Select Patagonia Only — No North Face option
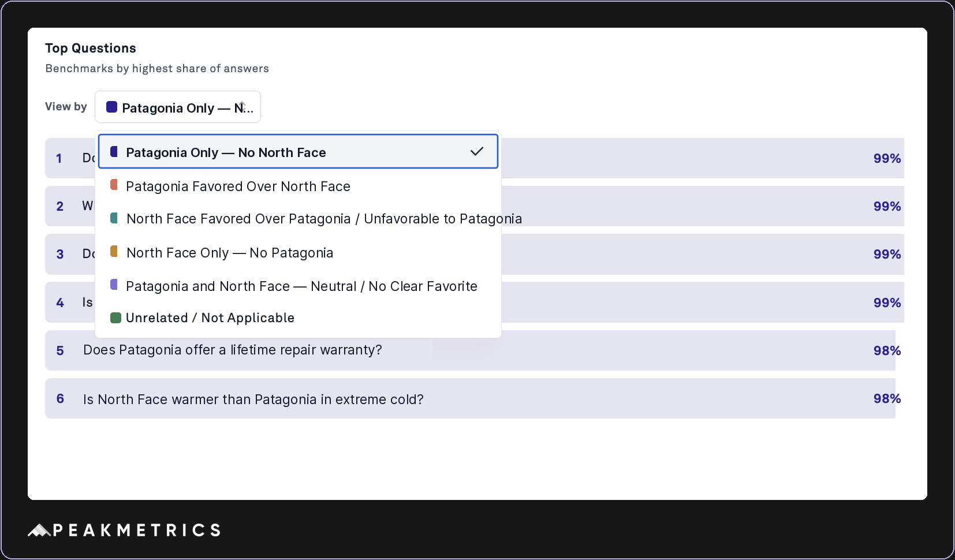 (x=298, y=152)
